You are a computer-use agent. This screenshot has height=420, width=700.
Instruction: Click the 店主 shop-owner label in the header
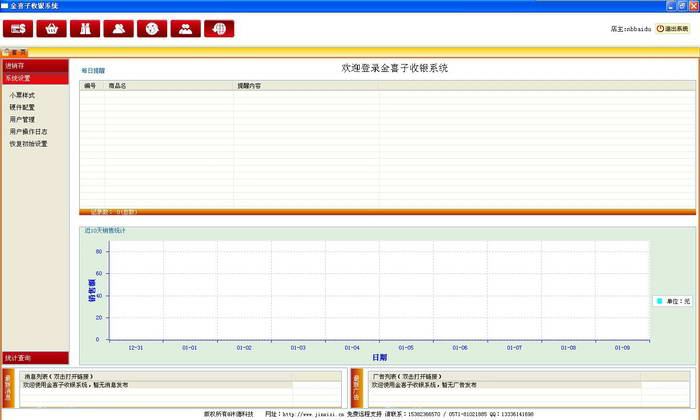631,29
